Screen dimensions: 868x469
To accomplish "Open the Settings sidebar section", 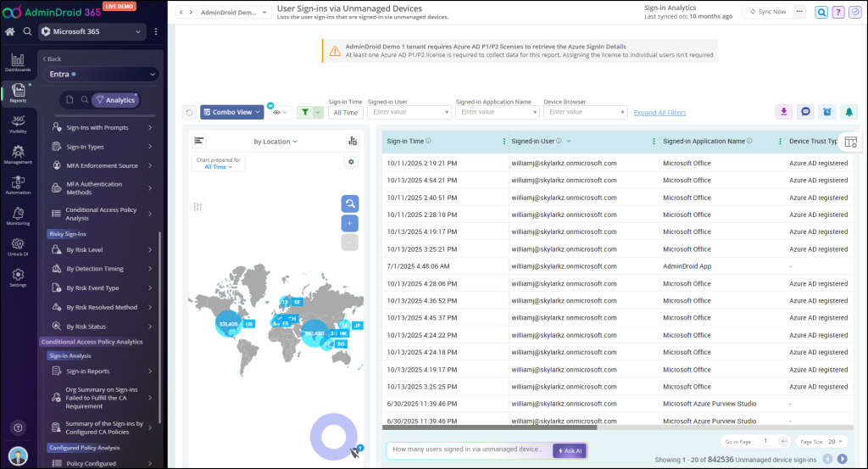I will pos(18,277).
